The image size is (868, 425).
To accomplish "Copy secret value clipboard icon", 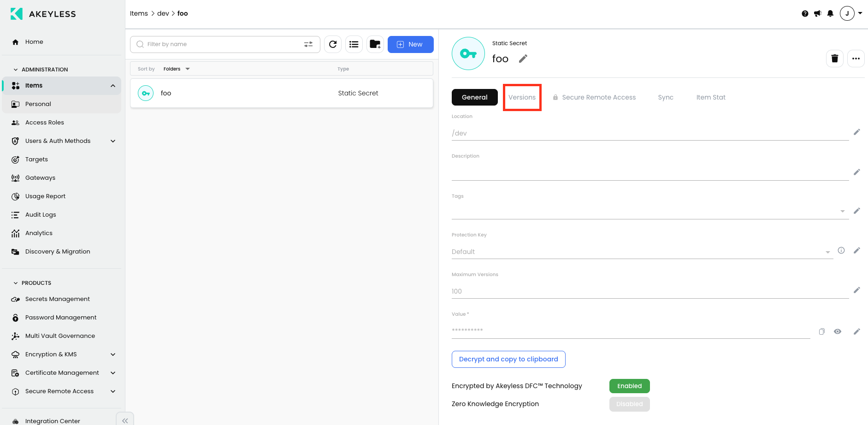I will tap(821, 331).
